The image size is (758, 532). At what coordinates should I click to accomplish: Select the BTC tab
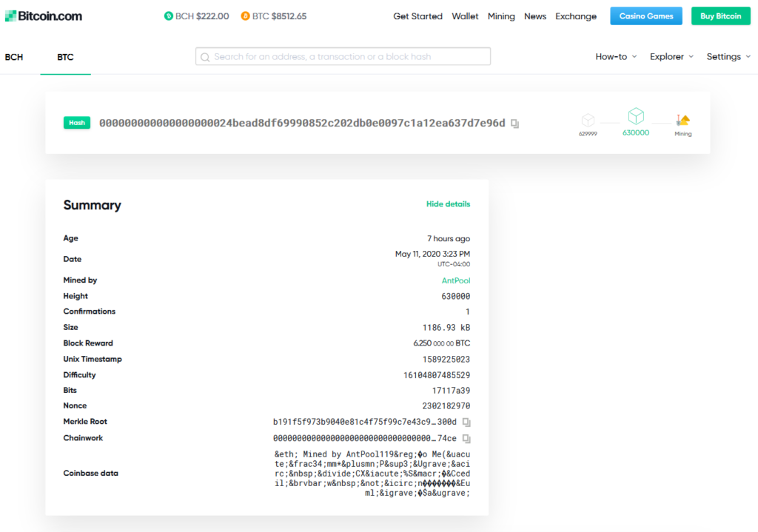(65, 57)
